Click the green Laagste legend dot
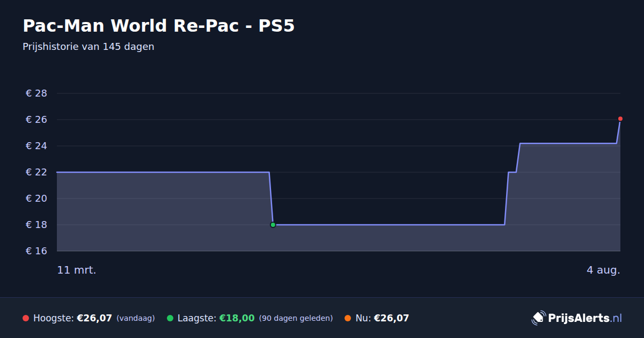Screen dimensions: 644x338 [x=170, y=318]
